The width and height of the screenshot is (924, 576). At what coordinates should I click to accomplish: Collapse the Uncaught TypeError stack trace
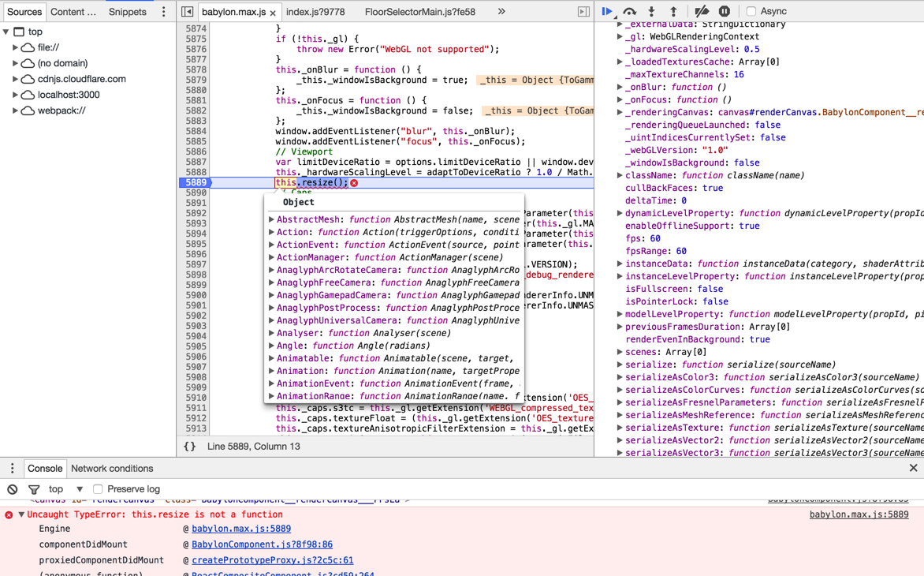pos(21,514)
